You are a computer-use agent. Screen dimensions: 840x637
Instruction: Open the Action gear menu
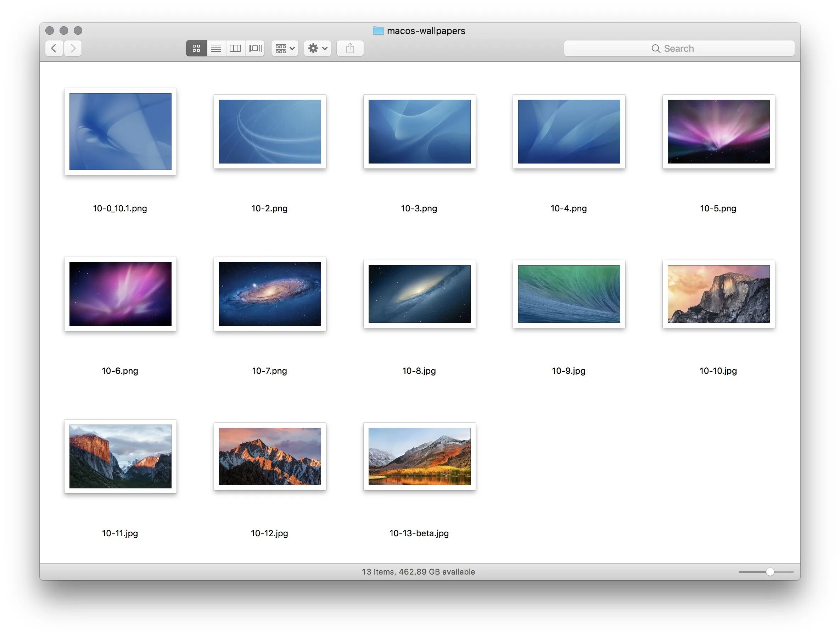(318, 48)
